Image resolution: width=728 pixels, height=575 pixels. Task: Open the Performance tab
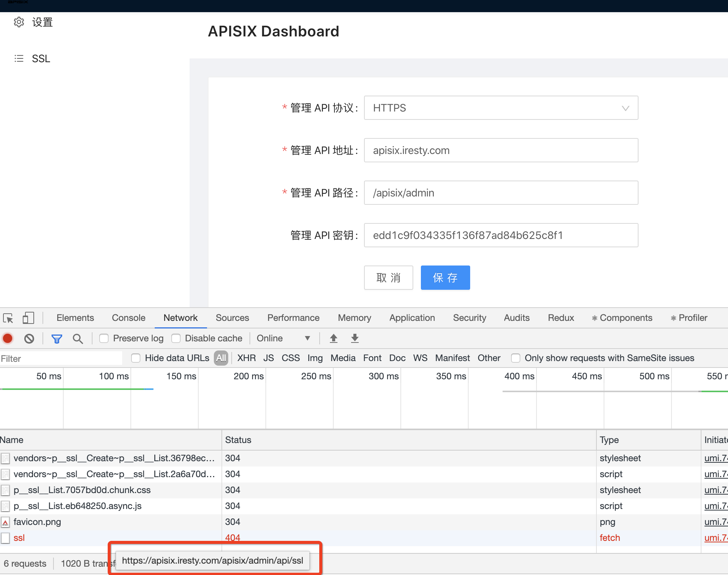coord(293,318)
